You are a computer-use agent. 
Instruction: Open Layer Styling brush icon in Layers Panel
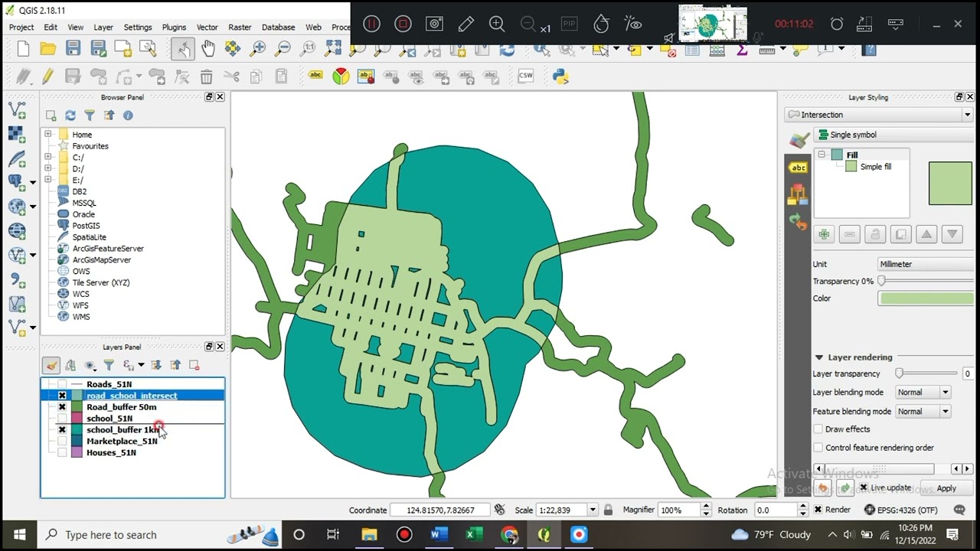[51, 365]
